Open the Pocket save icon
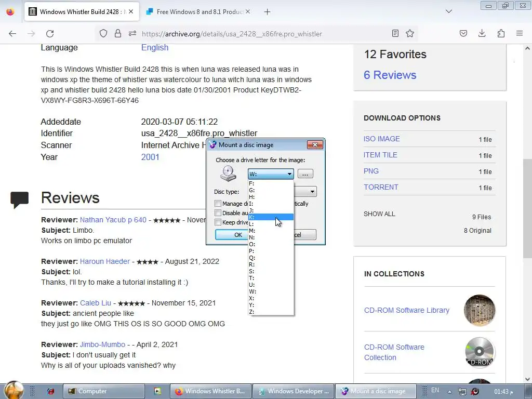 463,34
